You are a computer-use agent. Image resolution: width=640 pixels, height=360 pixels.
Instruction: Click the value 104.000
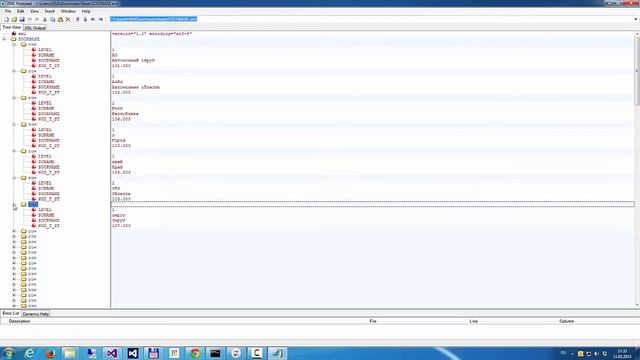pyautogui.click(x=121, y=172)
